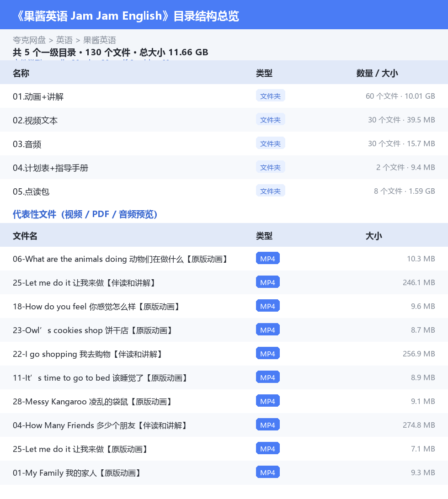Open the 03.音频 folder
Screen dimensions: 448x499
click(27, 144)
